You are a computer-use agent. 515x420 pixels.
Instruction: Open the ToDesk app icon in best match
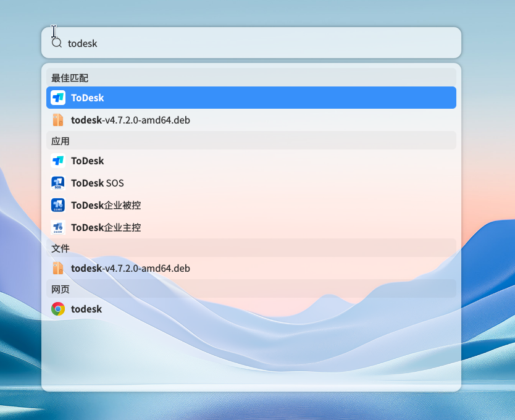(x=58, y=98)
